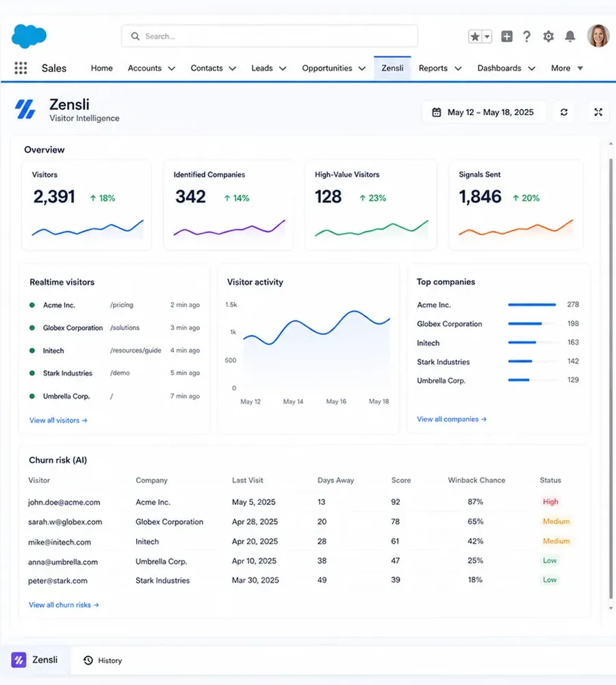This screenshot has width=616, height=685.
Task: Expand the Accounts tab dropdown chevron
Action: tap(172, 68)
